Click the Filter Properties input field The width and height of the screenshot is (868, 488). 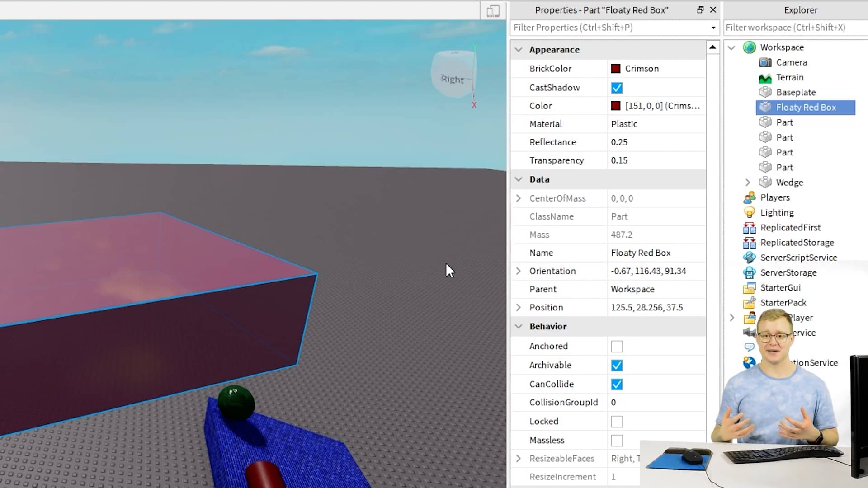point(611,28)
